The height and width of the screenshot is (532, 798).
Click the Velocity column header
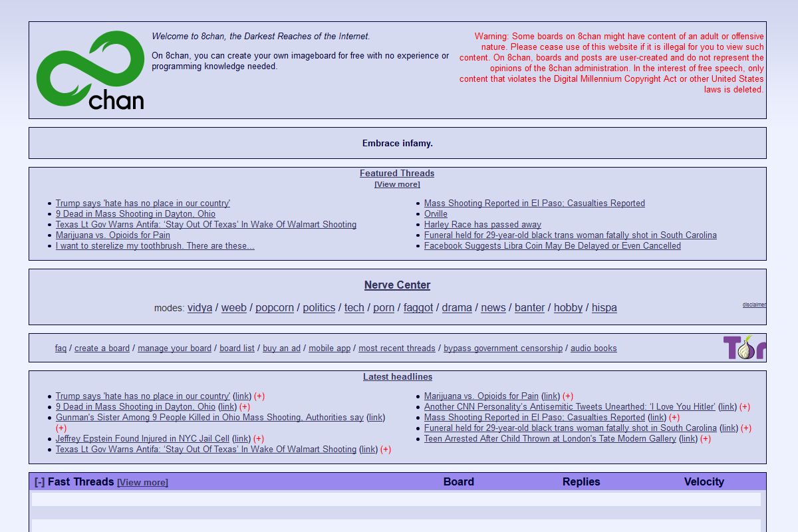(x=704, y=482)
